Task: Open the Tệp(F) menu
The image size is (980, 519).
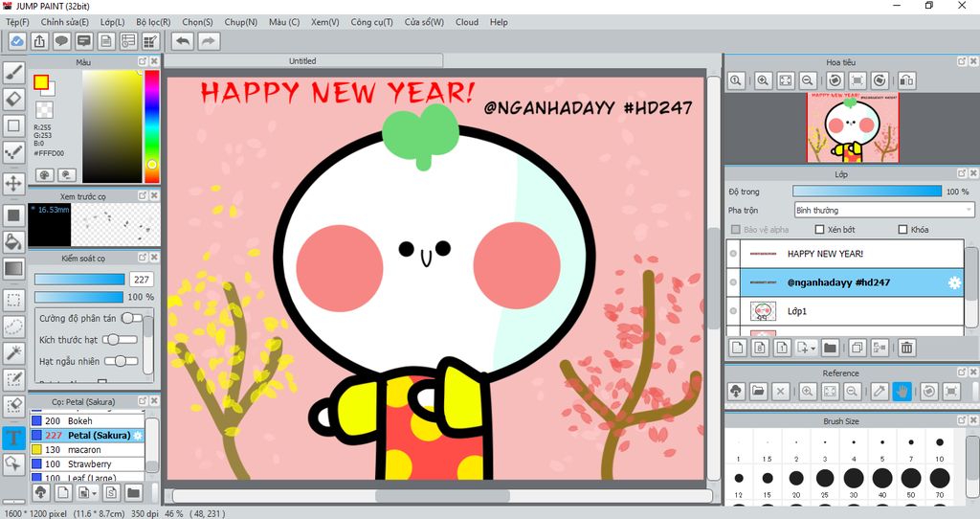Action: (17, 22)
